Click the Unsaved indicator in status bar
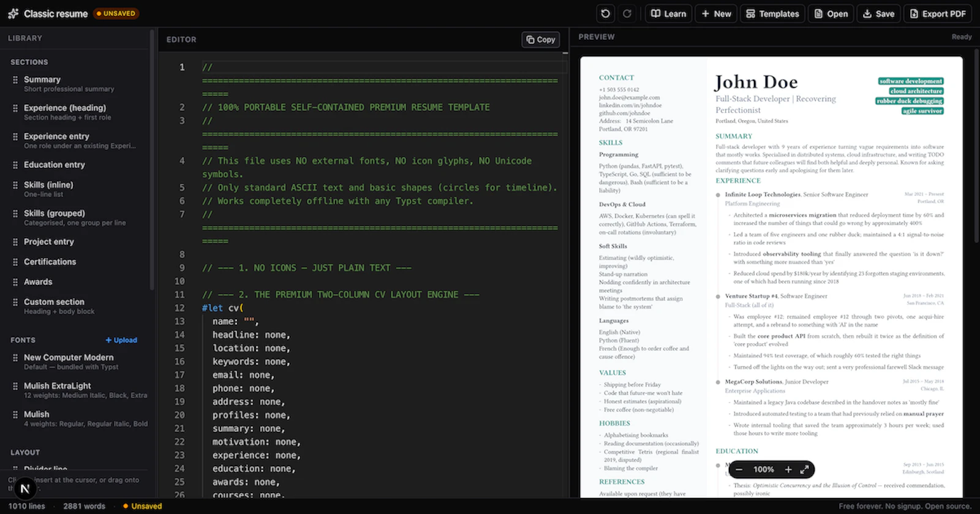The height and width of the screenshot is (514, 980). pos(143,506)
